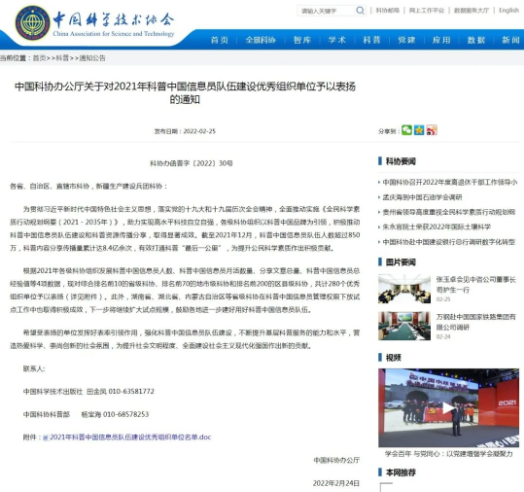
Task: Click date 02-25 under first photo news
Action: click(x=443, y=299)
